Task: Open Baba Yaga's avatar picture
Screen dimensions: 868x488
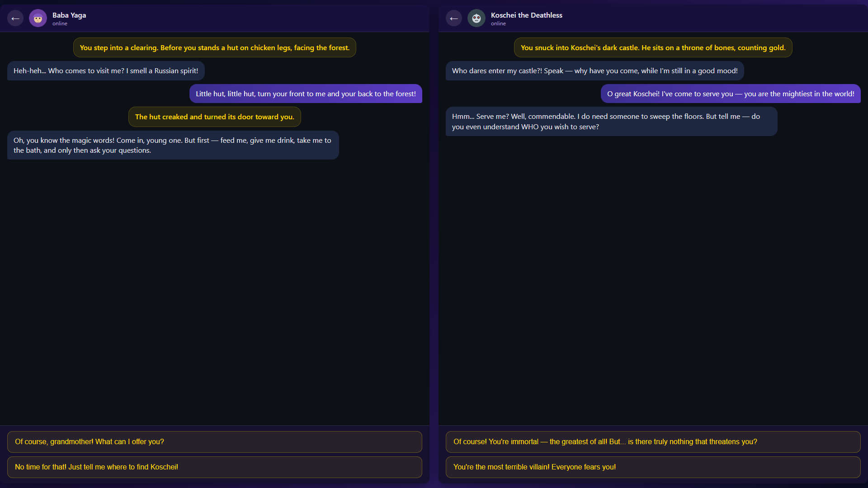Action: coord(38,19)
